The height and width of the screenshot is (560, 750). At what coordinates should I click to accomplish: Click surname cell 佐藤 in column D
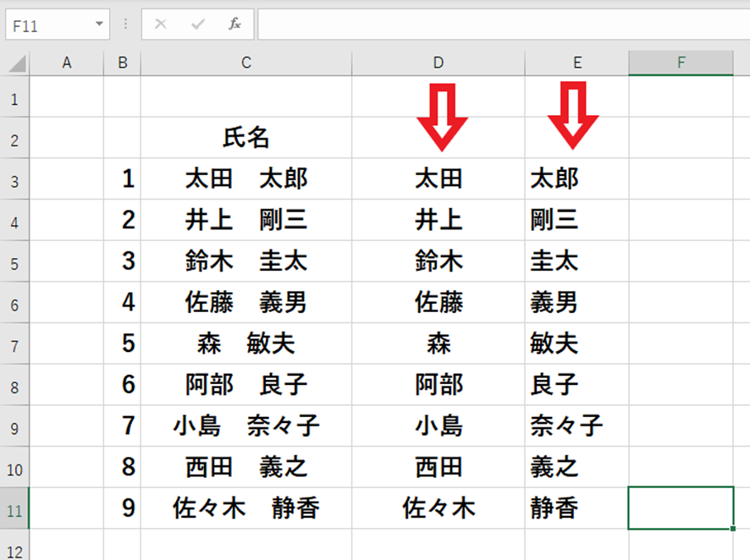tap(438, 302)
